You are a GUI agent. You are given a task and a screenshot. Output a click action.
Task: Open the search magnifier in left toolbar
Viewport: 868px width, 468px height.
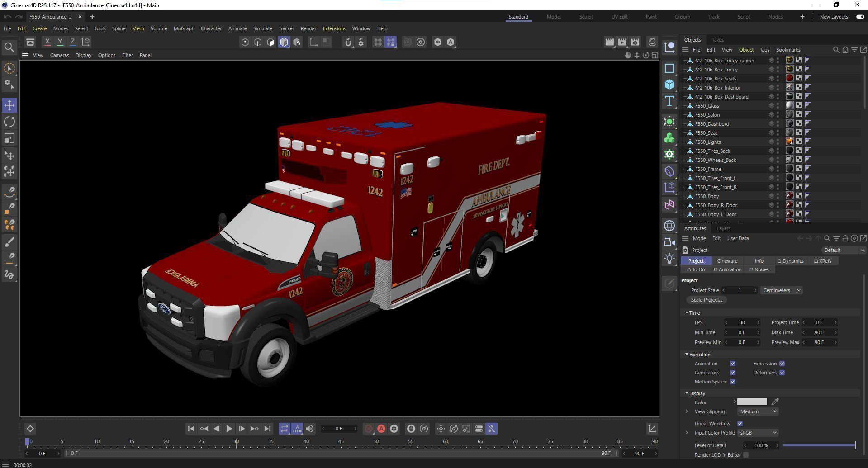click(x=9, y=47)
